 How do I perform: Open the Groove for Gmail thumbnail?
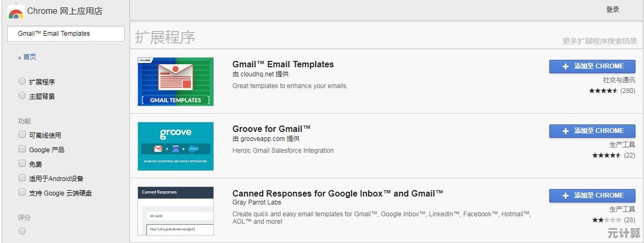[x=175, y=146]
